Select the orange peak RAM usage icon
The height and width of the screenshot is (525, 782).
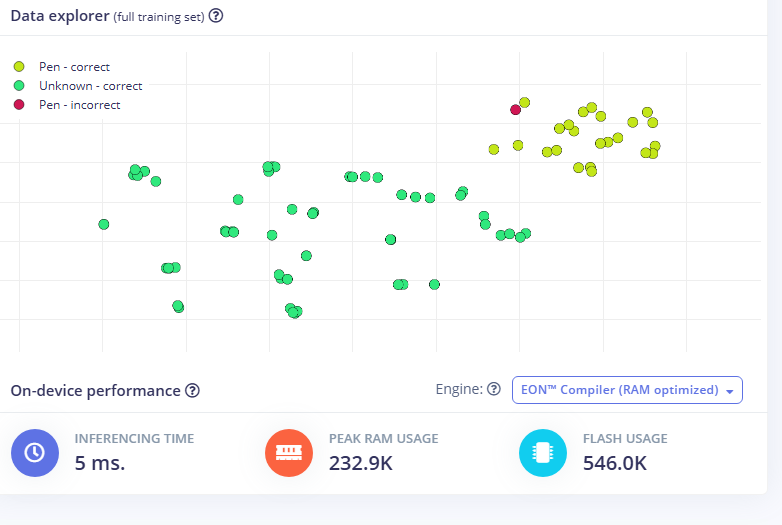point(289,453)
